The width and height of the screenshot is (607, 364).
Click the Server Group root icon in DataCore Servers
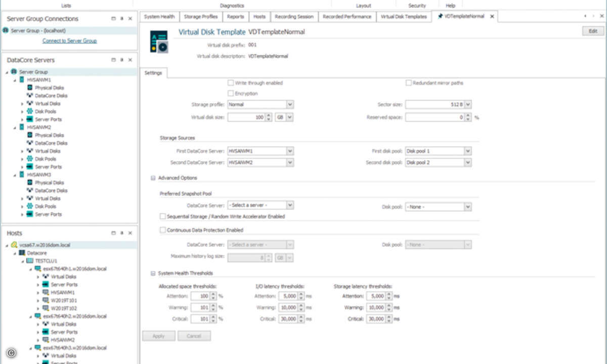click(14, 72)
